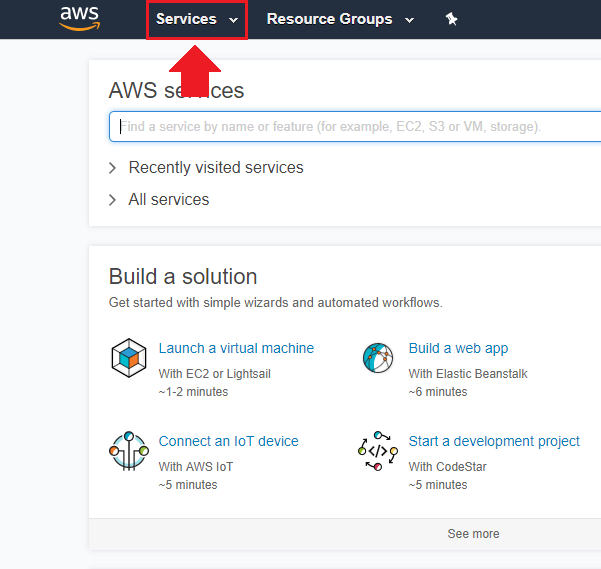Click the pushpin shortcut icon
The image size is (601, 569).
451,19
